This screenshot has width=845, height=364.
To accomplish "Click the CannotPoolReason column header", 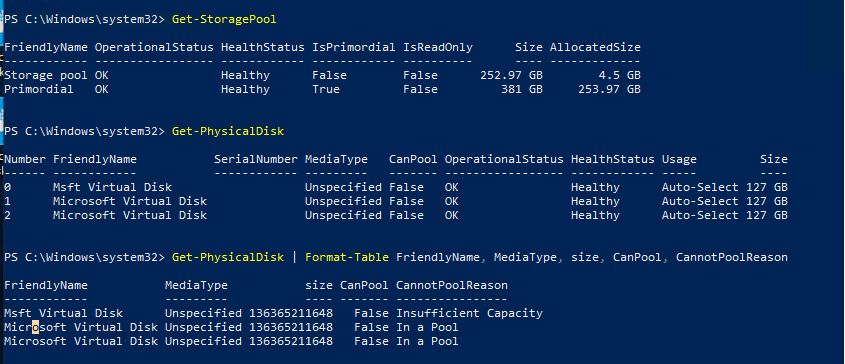I will (x=452, y=285).
